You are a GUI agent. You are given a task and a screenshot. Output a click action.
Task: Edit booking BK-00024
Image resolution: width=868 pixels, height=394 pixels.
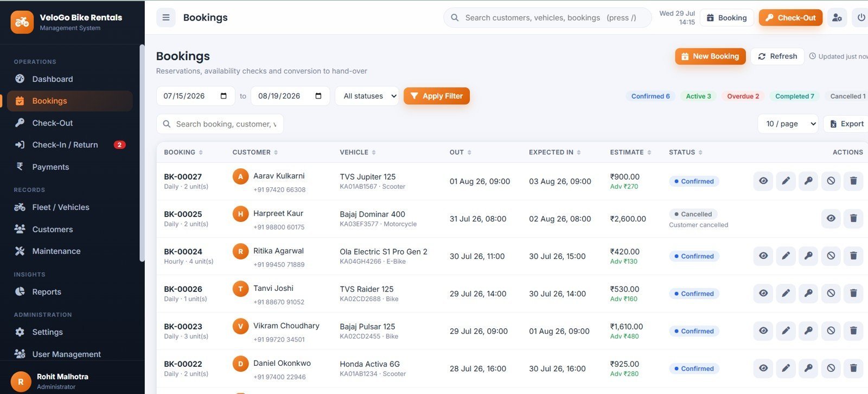pyautogui.click(x=786, y=256)
